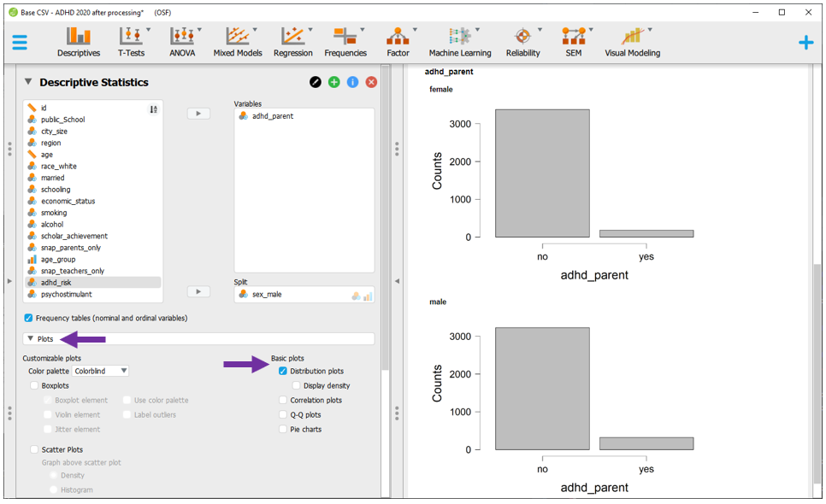Disable the Distribution plots checkbox
826x504 pixels.
[283, 372]
